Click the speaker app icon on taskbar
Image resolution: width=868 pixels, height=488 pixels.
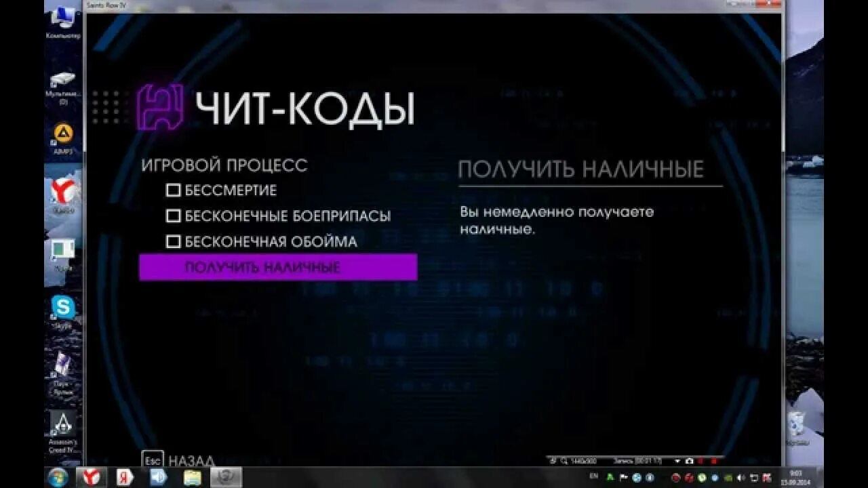point(158,477)
